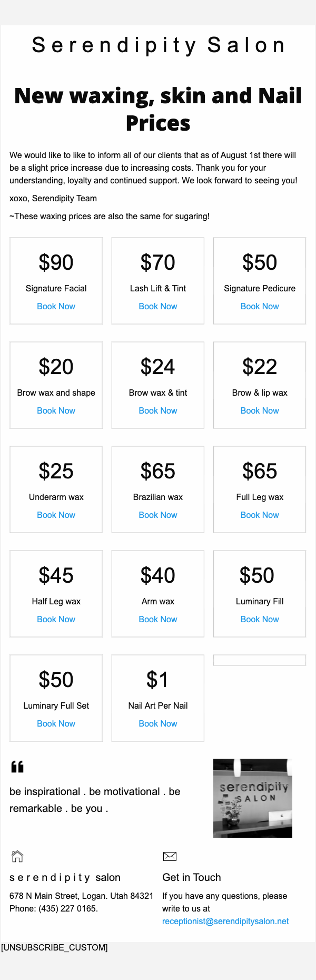Click the house icon above salon address

click(x=17, y=856)
